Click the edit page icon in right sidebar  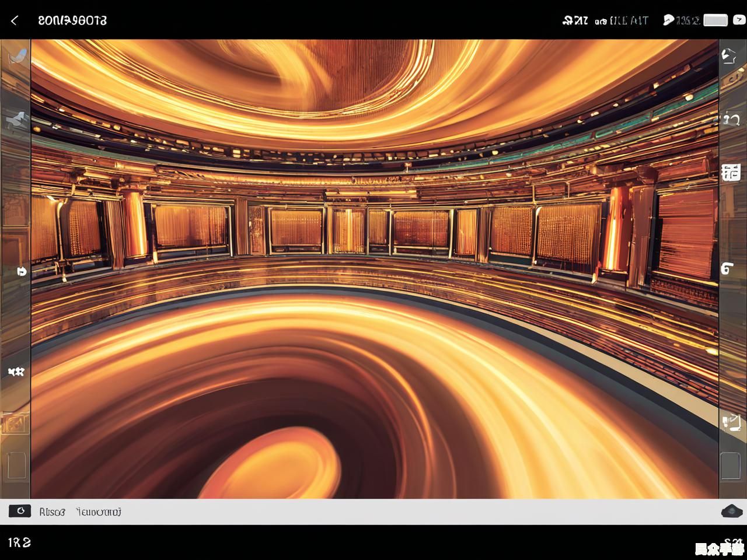tap(731, 422)
